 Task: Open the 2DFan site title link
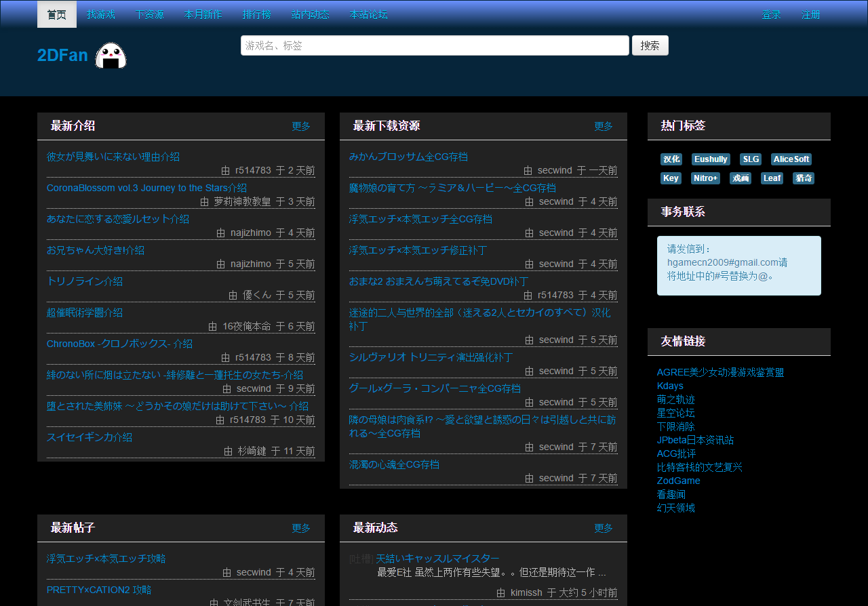click(x=62, y=56)
